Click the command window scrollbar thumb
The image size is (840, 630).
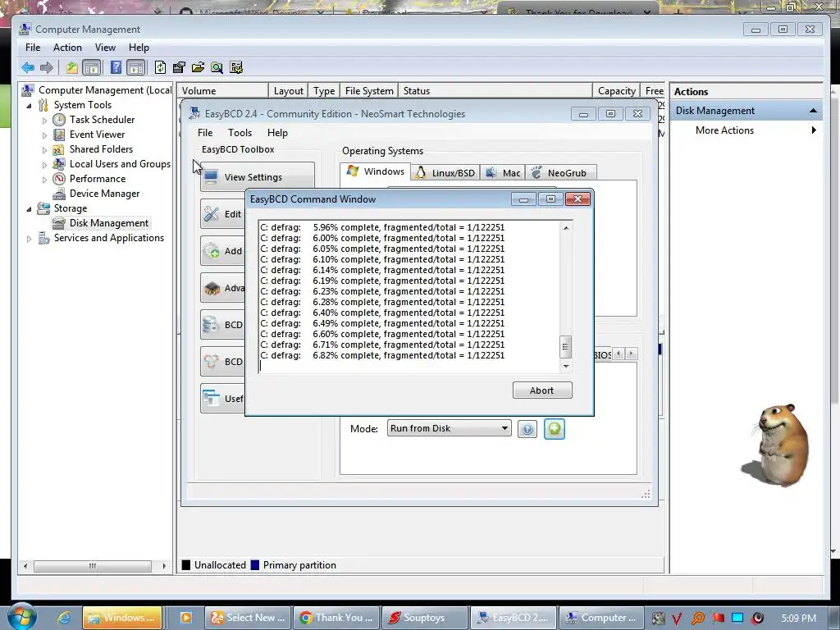[566, 347]
